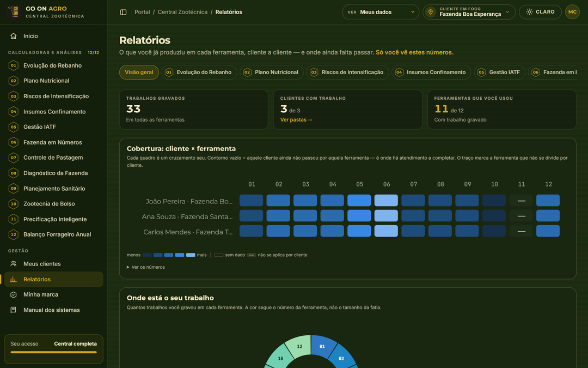Click João Pereira's cell under column 01
The height and width of the screenshot is (368, 588).
coord(251,201)
